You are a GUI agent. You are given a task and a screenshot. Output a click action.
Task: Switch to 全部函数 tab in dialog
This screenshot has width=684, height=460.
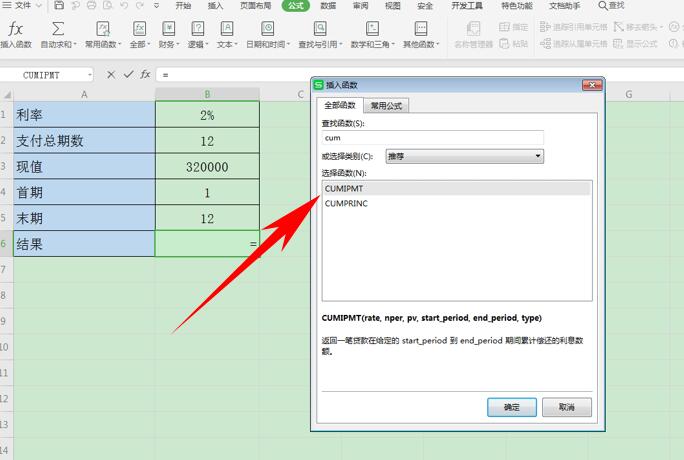tap(340, 105)
